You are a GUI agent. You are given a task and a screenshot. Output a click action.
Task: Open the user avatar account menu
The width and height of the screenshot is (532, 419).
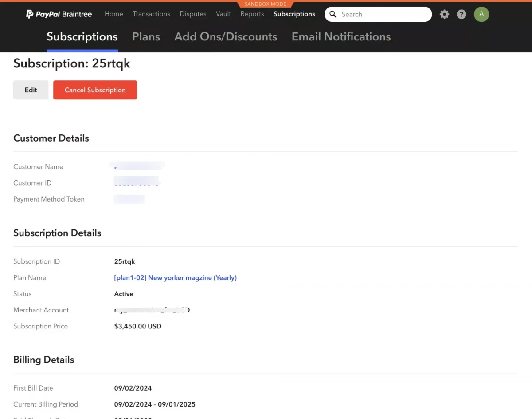click(x=481, y=14)
